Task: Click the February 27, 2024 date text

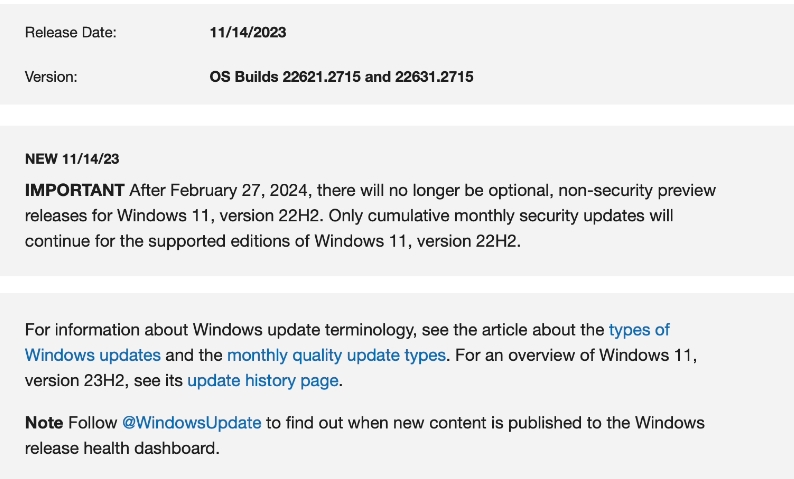Action: click(239, 190)
